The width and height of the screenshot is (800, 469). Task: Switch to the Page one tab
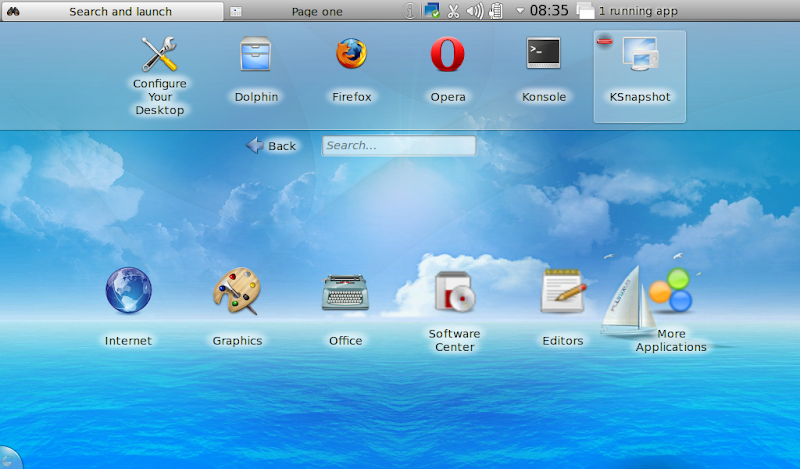pos(316,12)
